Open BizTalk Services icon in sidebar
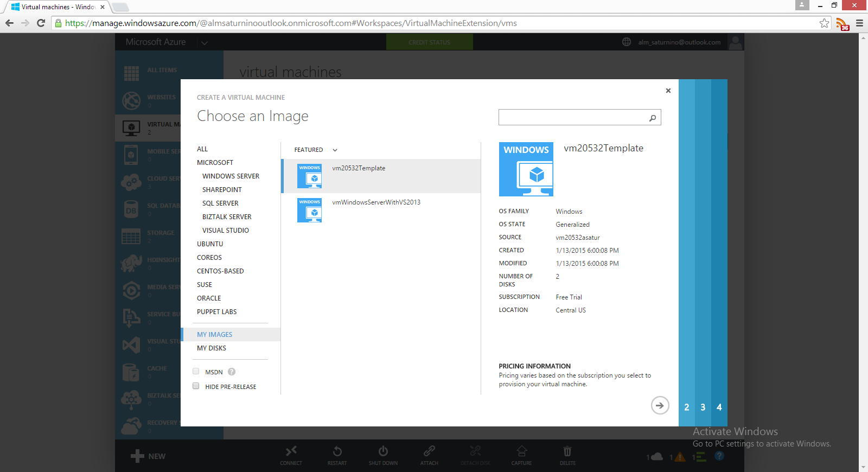 pyautogui.click(x=131, y=399)
